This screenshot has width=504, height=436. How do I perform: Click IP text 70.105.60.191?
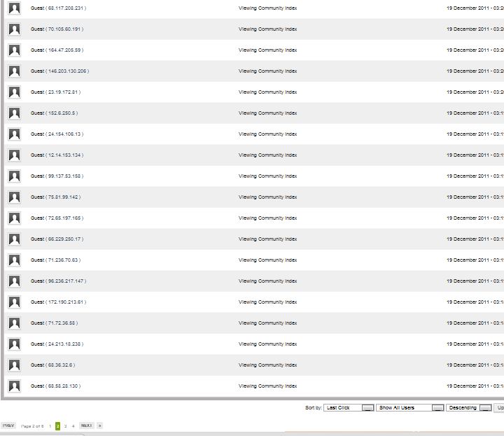click(x=64, y=29)
